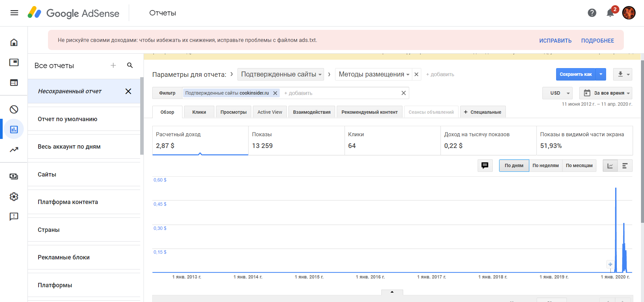Open the Blocking controls sidebar icon
This screenshot has height=302, width=644.
[x=14, y=109]
